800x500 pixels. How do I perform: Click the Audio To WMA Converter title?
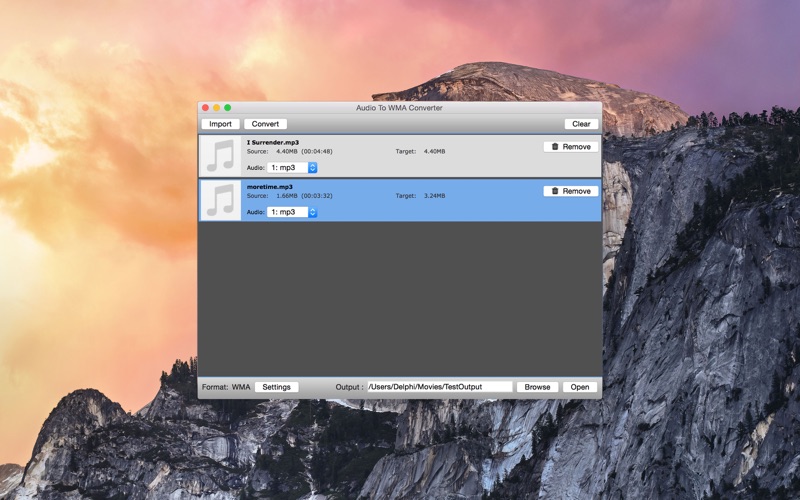pyautogui.click(x=399, y=108)
